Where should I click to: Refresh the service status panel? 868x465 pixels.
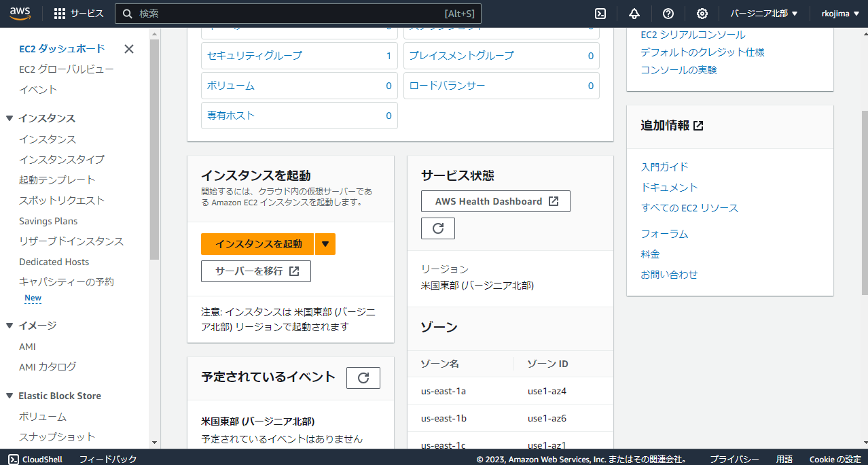[438, 228]
